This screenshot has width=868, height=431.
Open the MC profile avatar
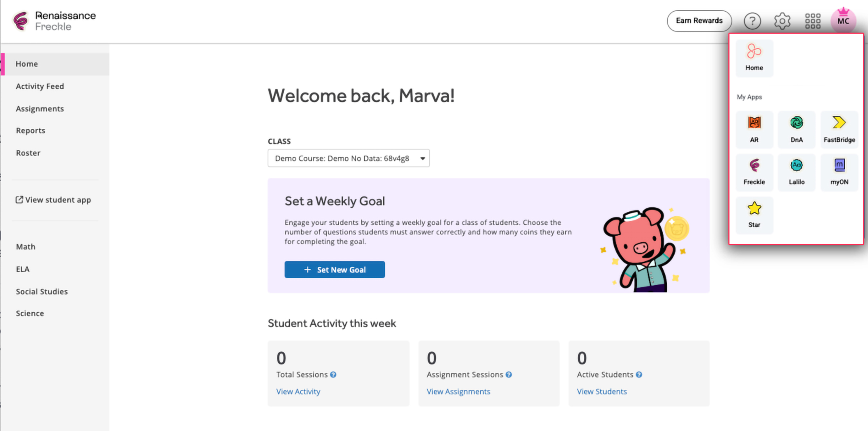click(843, 21)
